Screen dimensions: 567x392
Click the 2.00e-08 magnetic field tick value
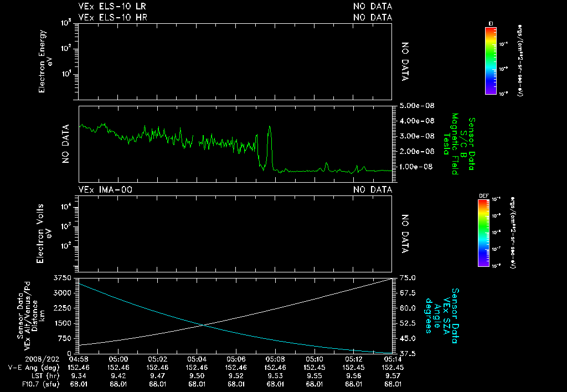(417, 151)
